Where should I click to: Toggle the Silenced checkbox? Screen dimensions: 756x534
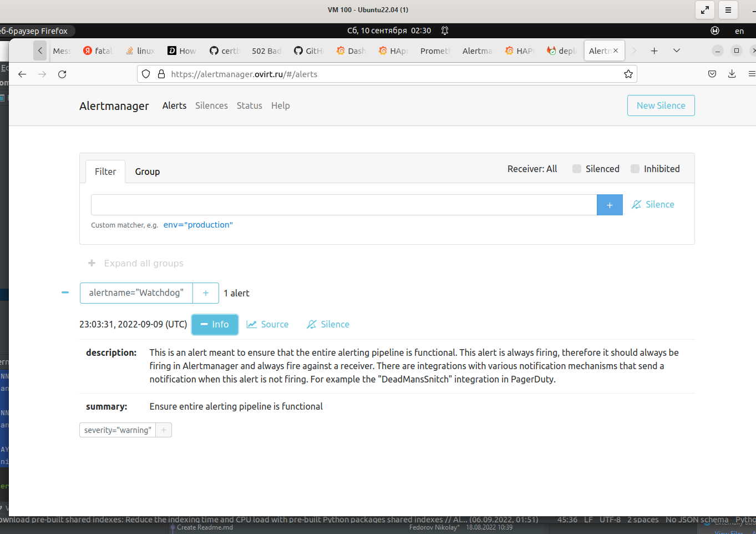pos(577,169)
